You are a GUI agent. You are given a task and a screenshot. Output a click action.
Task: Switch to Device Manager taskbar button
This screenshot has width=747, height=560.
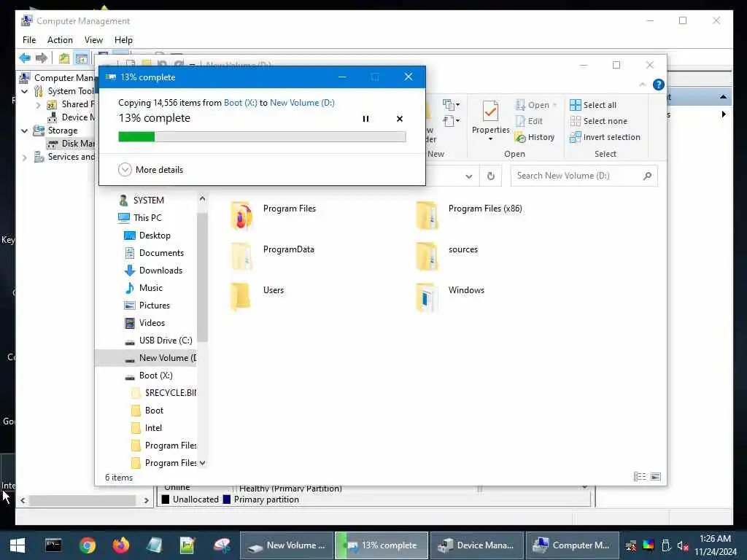point(477,545)
